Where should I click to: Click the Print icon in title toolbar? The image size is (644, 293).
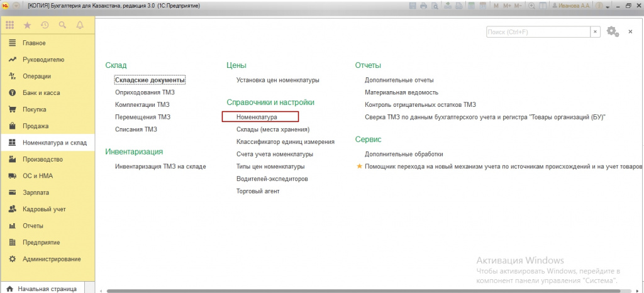[423, 6]
